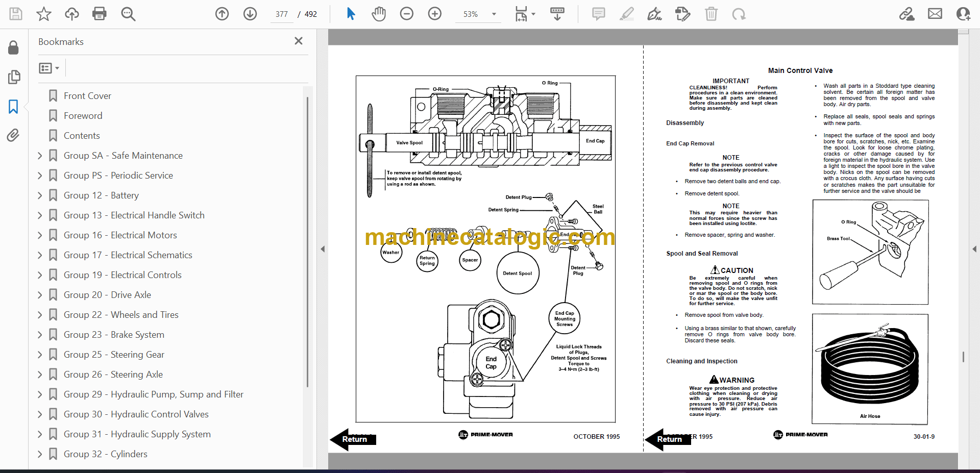Viewport: 980px width, 473px height.
Task: Open the zoom percentage dropdown
Action: tap(494, 14)
